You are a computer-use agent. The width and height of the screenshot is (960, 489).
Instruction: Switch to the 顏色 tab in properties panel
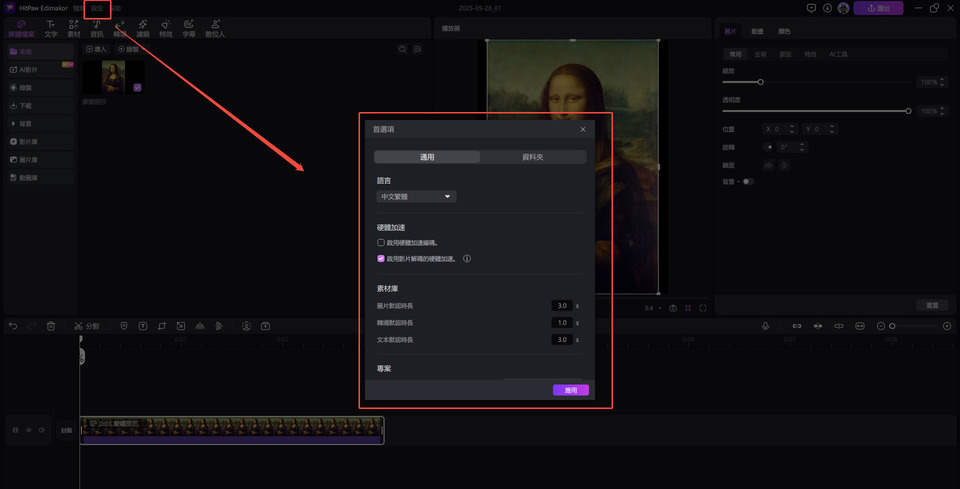pos(784,31)
